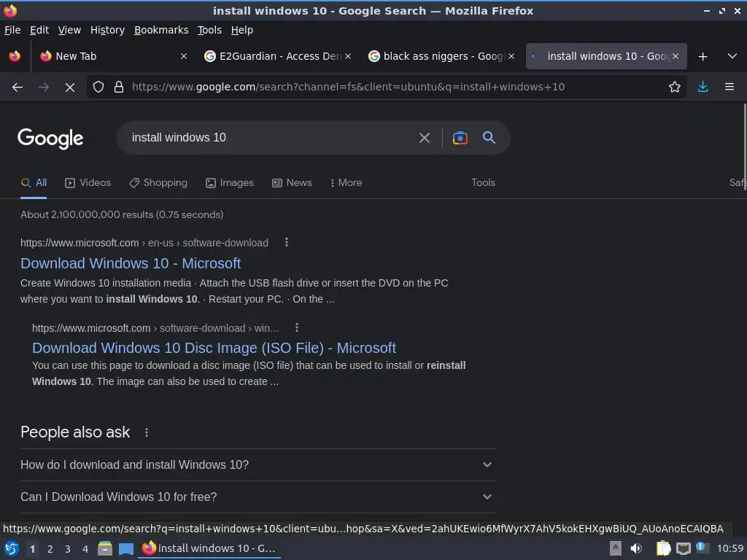Go back using the back arrow
Image resolution: width=747 pixels, height=560 pixels.
click(18, 87)
